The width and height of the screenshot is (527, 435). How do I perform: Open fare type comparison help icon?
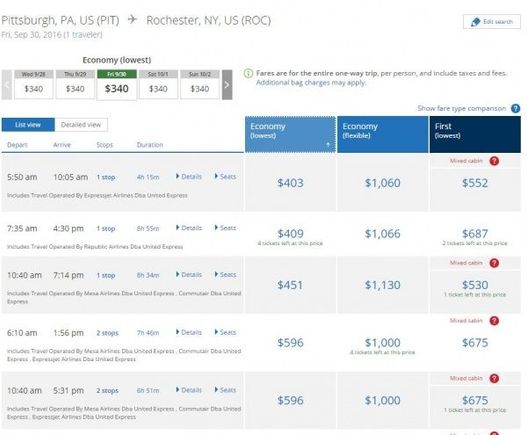coord(515,109)
